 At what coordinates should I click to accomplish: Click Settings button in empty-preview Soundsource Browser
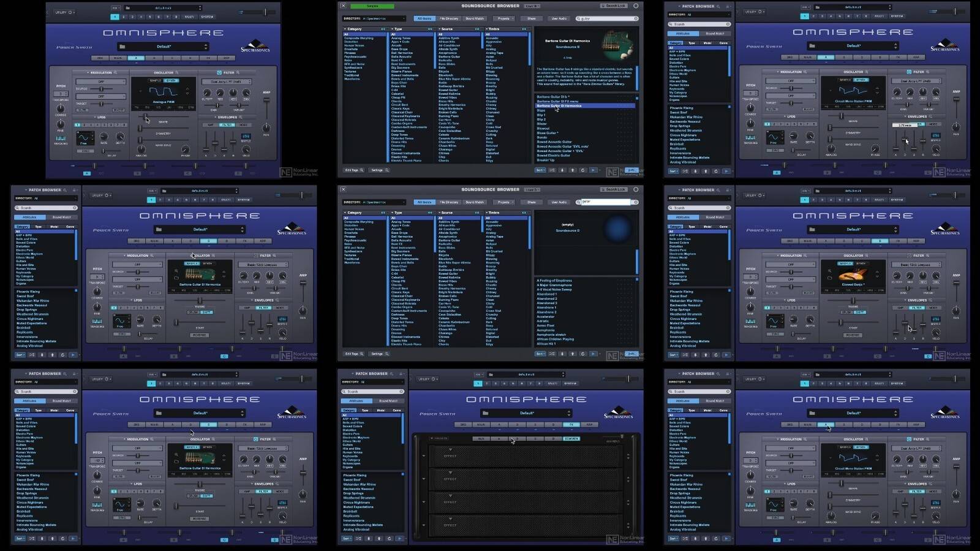[x=377, y=354]
